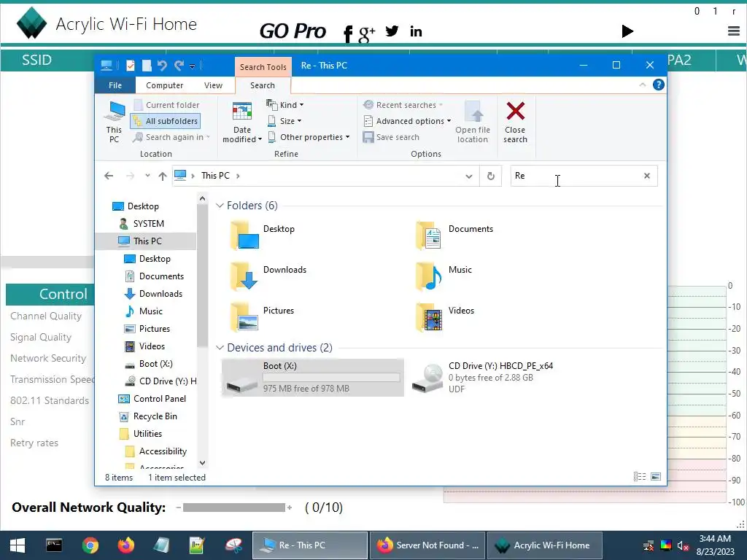Click the LinkedIn icon in Acrylic header
This screenshot has height=560, width=747.
click(x=416, y=31)
